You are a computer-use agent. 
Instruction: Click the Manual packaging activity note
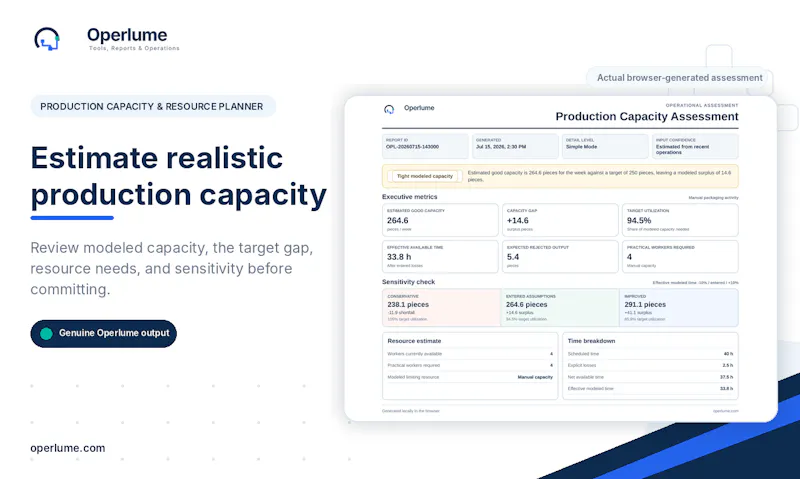click(x=713, y=197)
